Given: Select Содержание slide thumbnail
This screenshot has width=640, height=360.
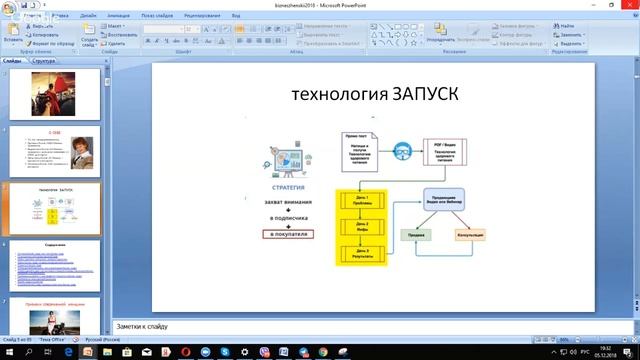Looking at the screenshot, I should coord(55,266).
